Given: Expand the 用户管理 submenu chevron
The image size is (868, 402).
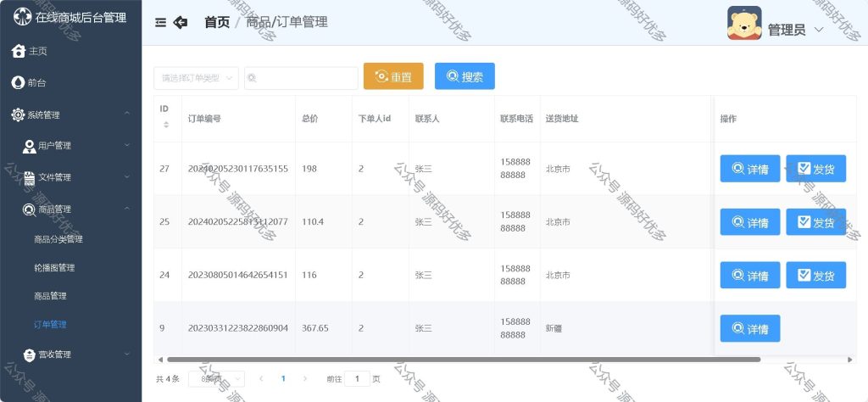Looking at the screenshot, I should coord(127,145).
